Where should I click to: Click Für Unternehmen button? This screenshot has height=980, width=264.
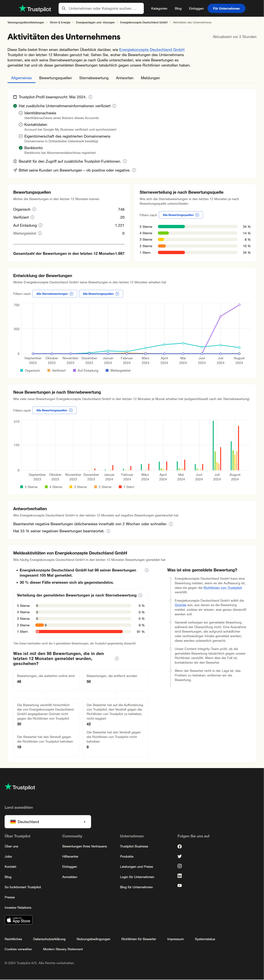[x=226, y=8]
